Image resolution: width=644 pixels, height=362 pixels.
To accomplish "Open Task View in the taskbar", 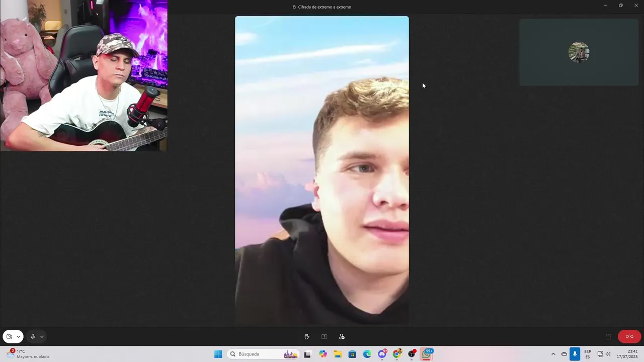I will pos(307,354).
